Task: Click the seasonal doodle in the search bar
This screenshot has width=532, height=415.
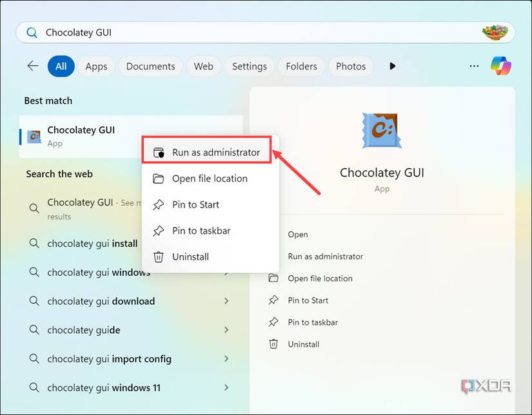Action: click(495, 32)
